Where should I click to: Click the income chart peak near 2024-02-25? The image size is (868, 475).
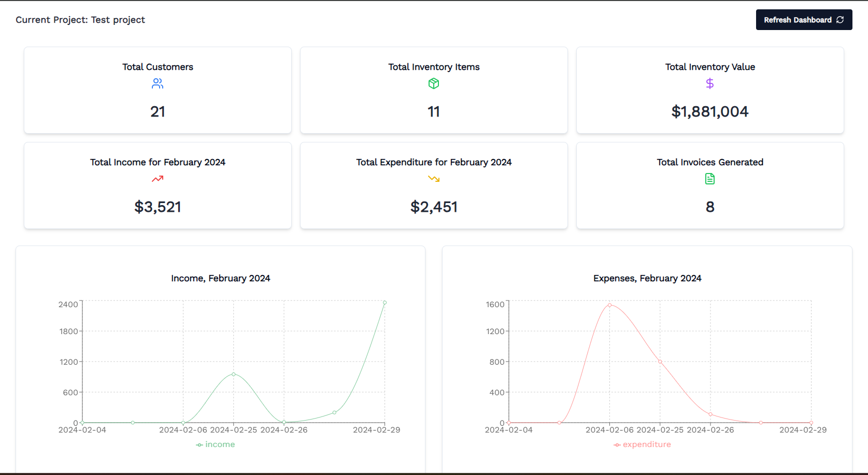233,374
